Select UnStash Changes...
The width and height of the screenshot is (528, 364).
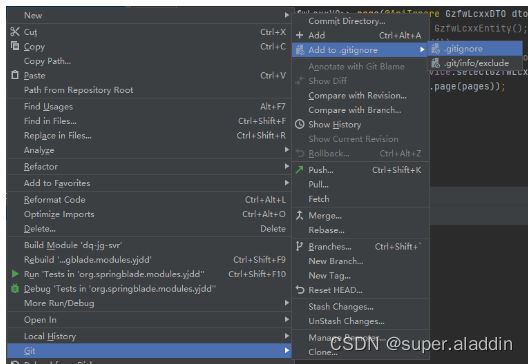point(346,321)
